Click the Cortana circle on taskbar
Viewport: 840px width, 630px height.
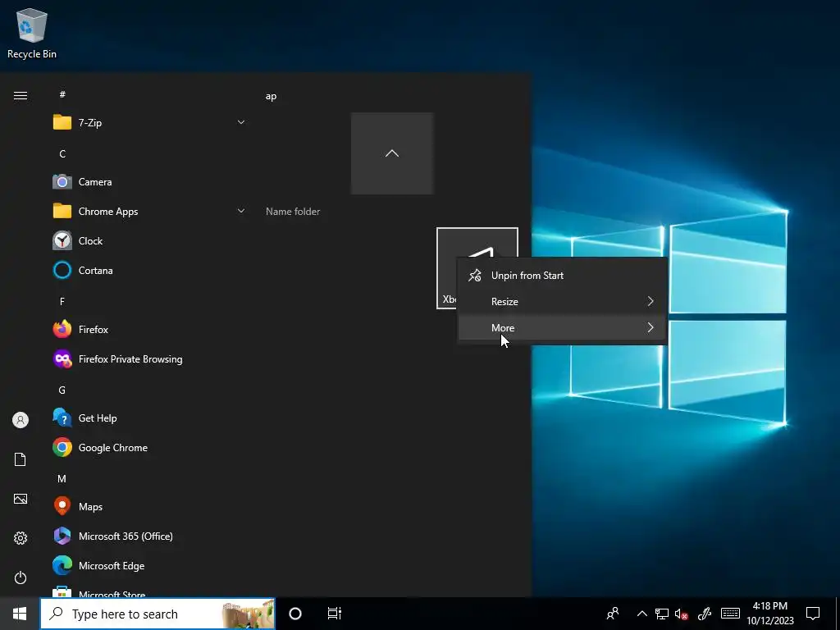point(295,614)
